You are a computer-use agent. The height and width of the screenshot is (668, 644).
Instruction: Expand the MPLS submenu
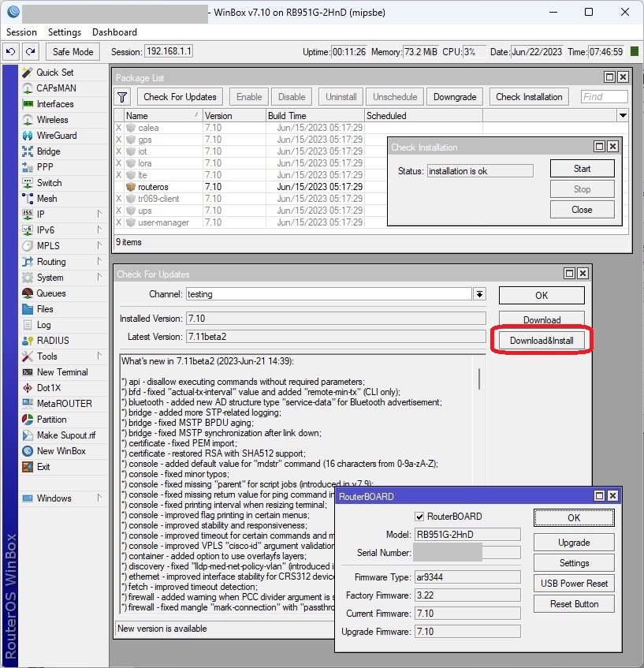[x=99, y=245]
